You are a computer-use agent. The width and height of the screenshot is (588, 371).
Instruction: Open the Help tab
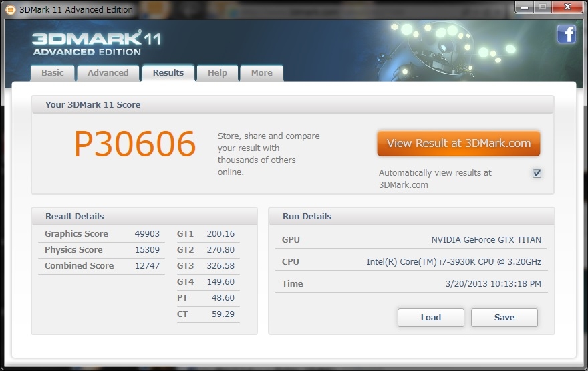(x=218, y=73)
